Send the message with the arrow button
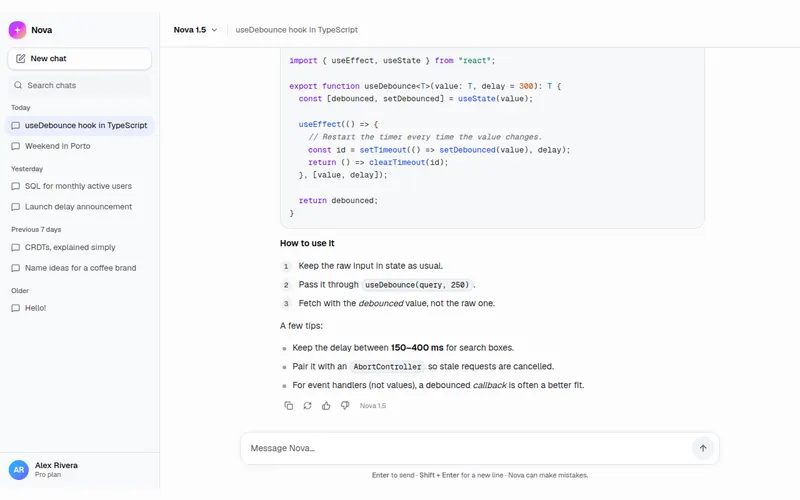The image size is (800, 500). [x=703, y=448]
